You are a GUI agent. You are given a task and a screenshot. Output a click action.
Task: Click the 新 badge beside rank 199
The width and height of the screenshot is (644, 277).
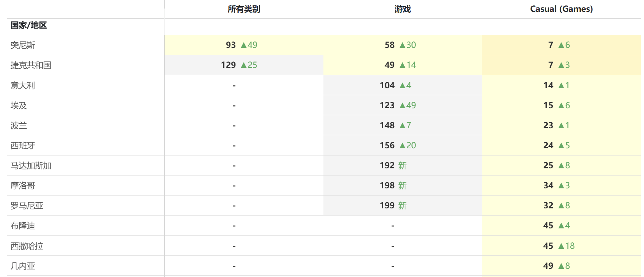coord(402,206)
